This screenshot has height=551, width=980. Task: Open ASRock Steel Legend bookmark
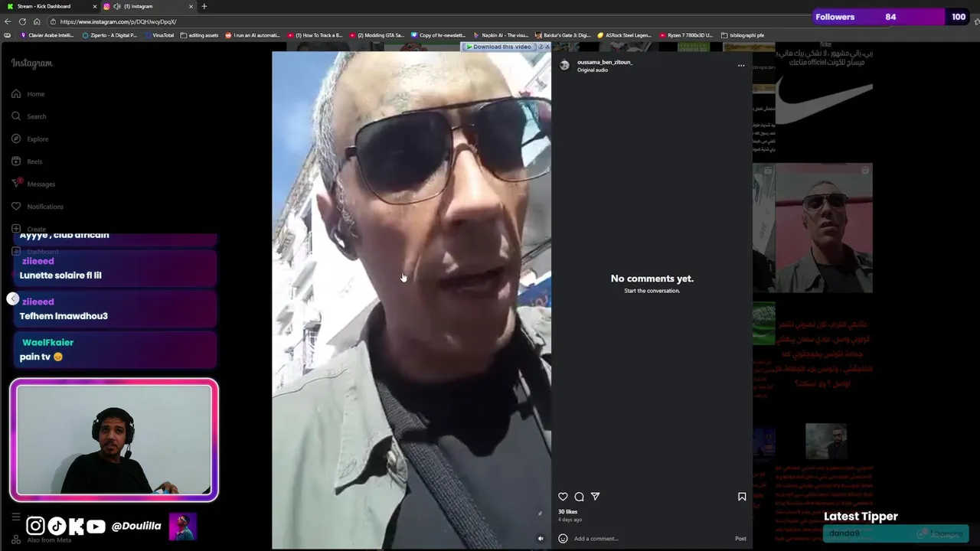coord(625,35)
